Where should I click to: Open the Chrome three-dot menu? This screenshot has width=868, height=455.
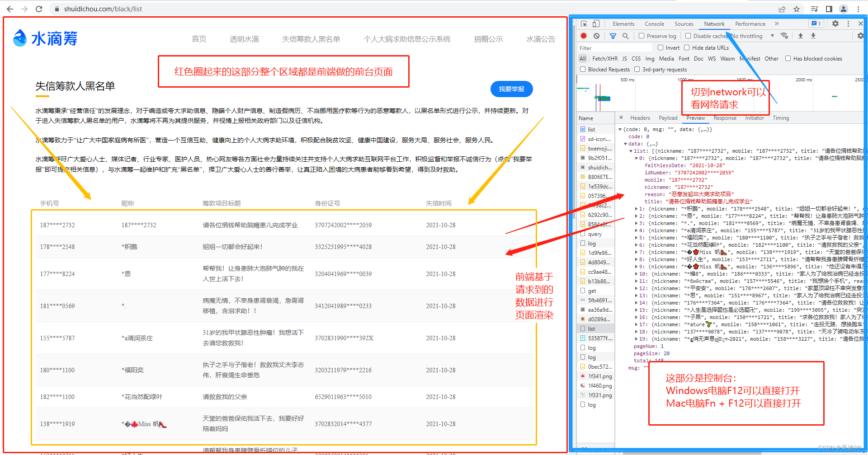coord(858,9)
